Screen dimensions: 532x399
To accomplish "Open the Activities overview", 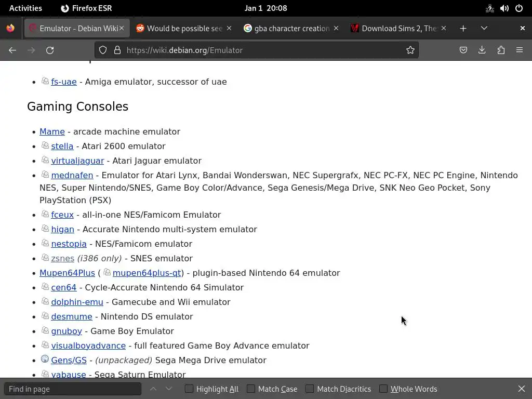I will [x=25, y=8].
